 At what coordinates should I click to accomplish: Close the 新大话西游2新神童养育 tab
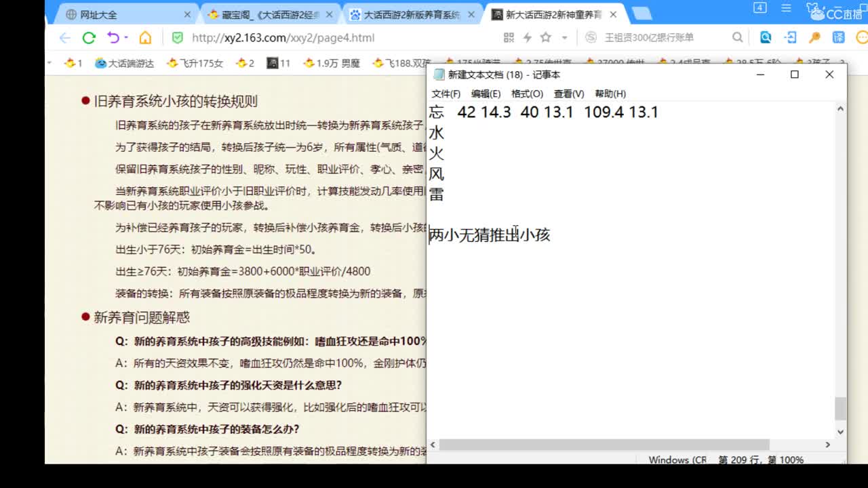pos(613,14)
